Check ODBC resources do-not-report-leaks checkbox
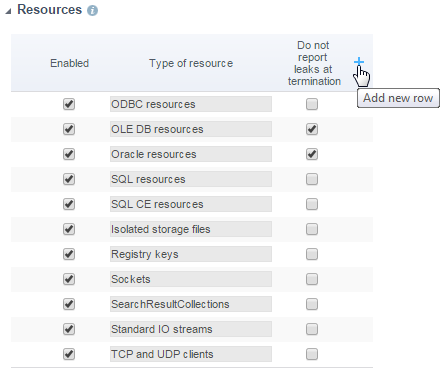This screenshot has height=373, width=447. 312,104
